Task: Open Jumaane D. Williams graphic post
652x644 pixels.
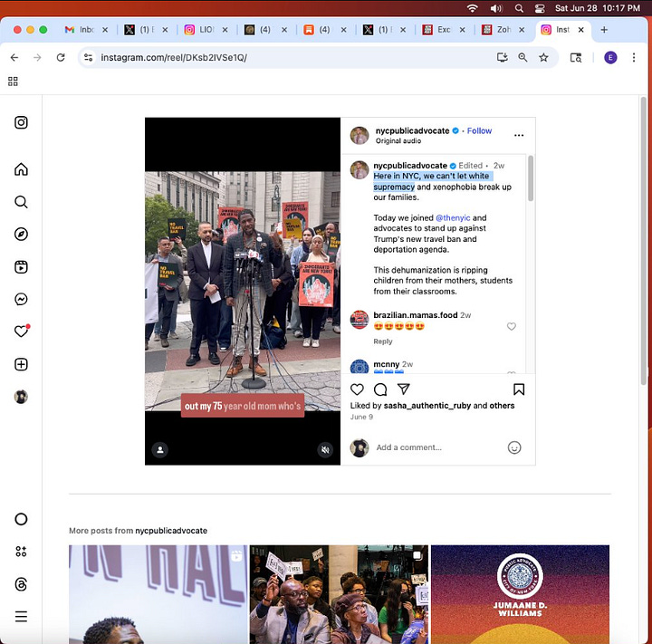Action: [520, 594]
